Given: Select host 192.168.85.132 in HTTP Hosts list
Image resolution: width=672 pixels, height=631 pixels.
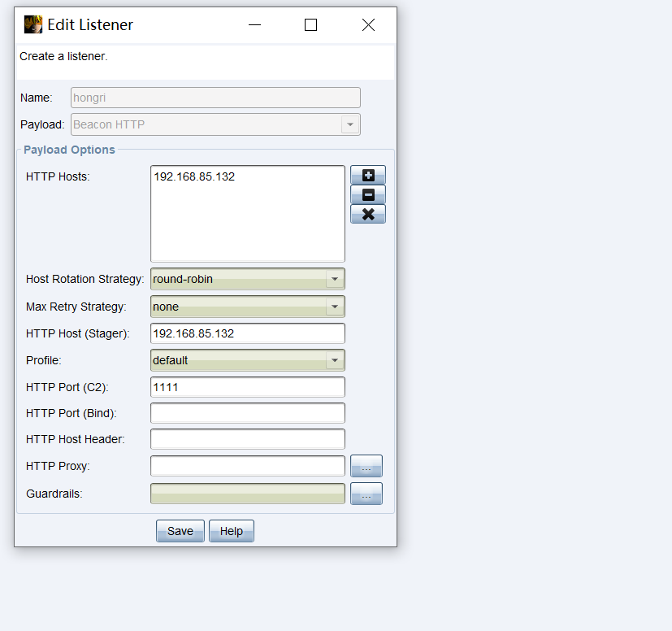Looking at the screenshot, I should 194,176.
